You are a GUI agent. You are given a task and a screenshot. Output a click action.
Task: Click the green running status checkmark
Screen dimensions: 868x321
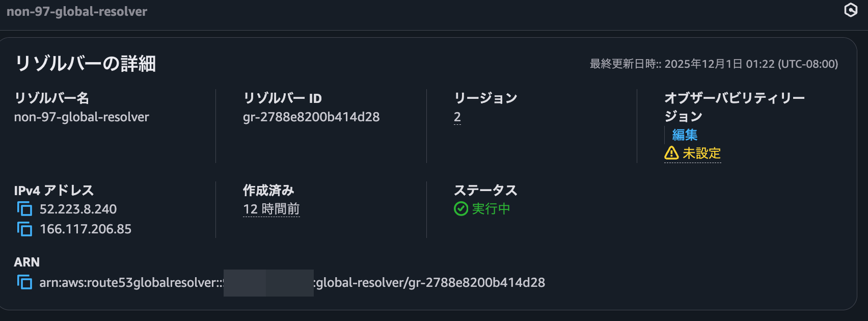pyautogui.click(x=460, y=209)
